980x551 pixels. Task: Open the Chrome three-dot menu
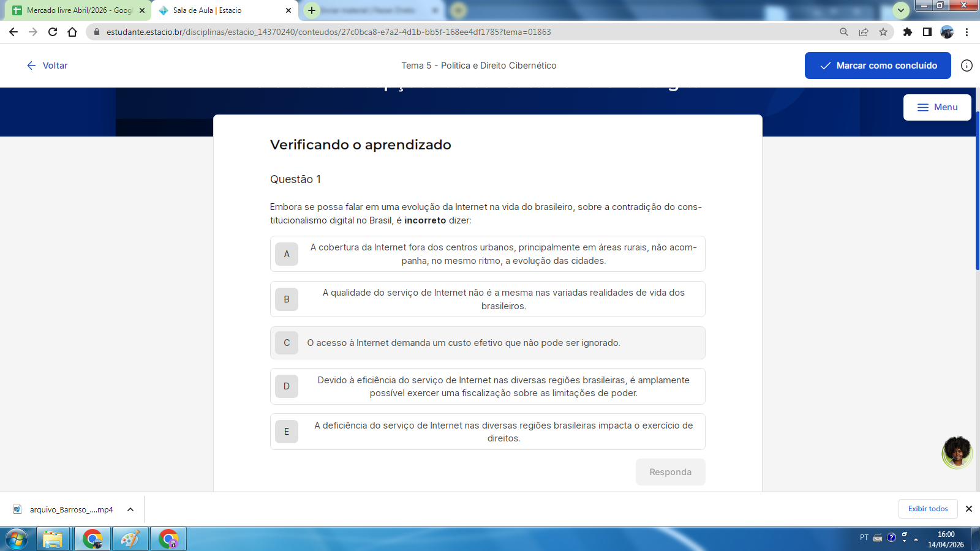pyautogui.click(x=967, y=32)
